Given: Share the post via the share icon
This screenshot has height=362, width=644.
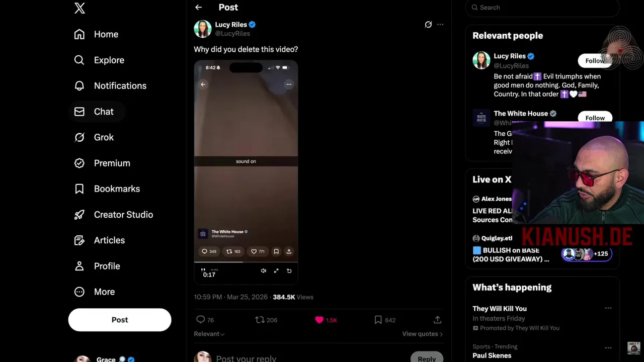Looking at the screenshot, I should [437, 320].
